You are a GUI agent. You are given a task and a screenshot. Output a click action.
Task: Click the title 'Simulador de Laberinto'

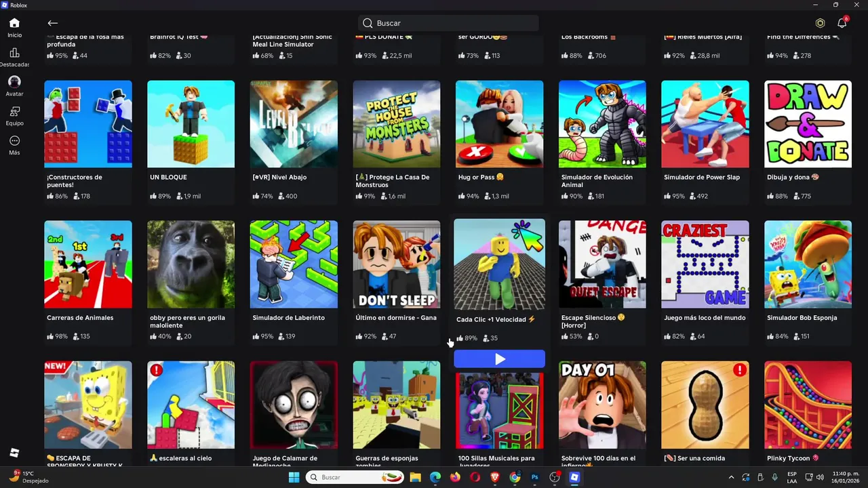point(288,318)
